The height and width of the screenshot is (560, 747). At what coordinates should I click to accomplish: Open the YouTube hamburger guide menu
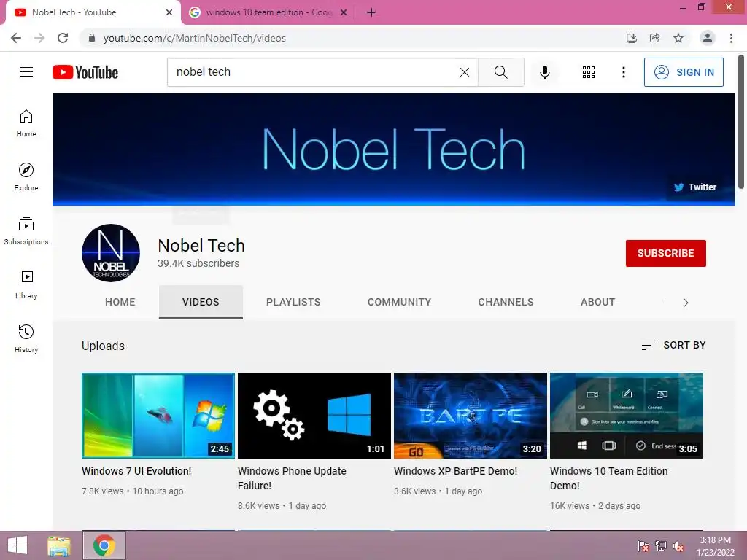coord(26,72)
